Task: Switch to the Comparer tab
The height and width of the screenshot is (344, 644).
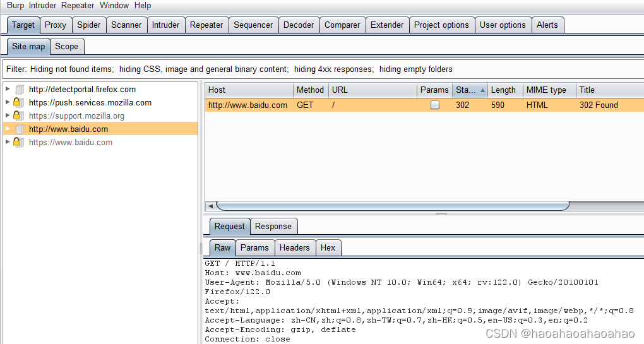Action: pos(342,25)
